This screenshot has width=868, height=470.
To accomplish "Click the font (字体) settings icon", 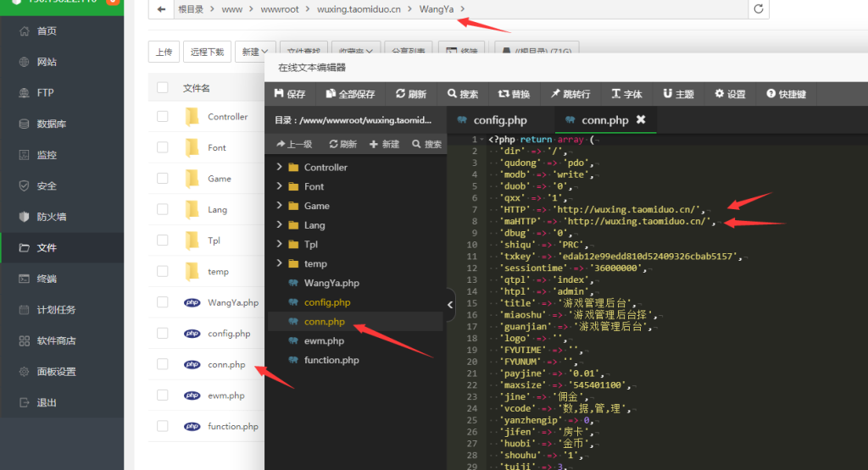I will 615,94.
